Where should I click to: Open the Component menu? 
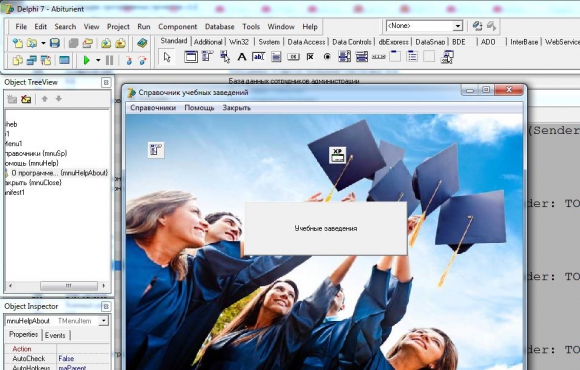point(178,27)
